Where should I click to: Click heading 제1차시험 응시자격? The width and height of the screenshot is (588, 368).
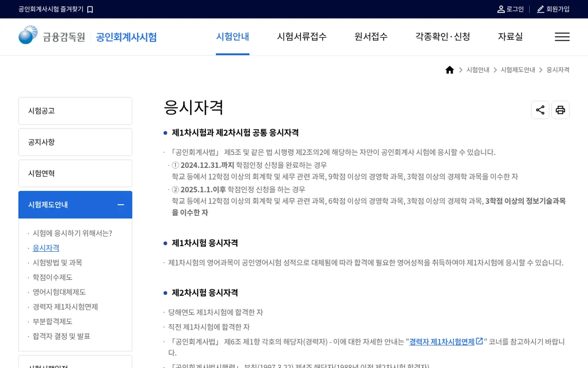pos(205,243)
